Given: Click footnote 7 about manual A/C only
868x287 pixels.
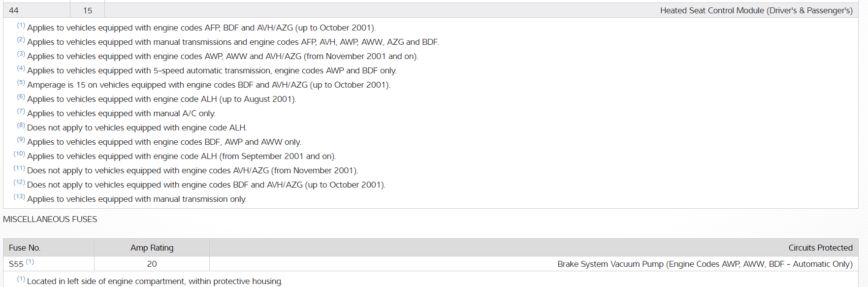Looking at the screenshot, I should pos(121,114).
